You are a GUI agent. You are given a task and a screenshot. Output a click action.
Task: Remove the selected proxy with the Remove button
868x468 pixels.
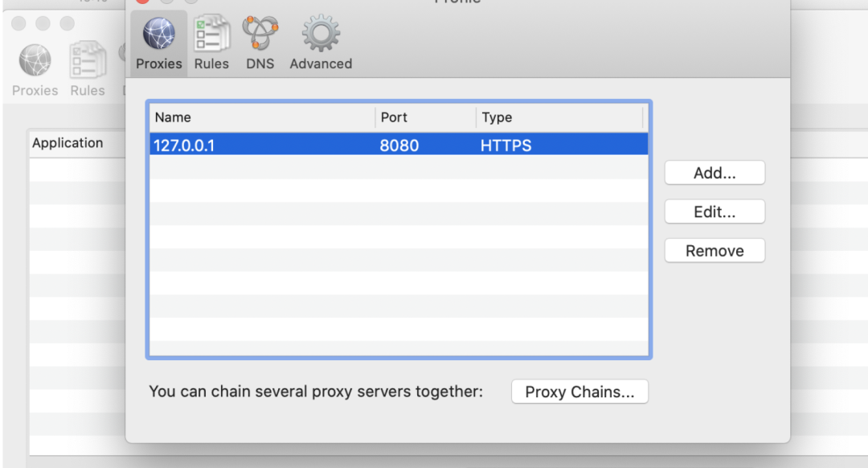(714, 251)
